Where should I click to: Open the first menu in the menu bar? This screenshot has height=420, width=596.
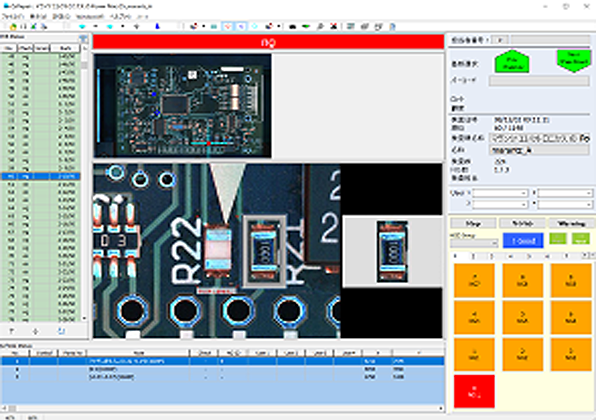tap(13, 16)
